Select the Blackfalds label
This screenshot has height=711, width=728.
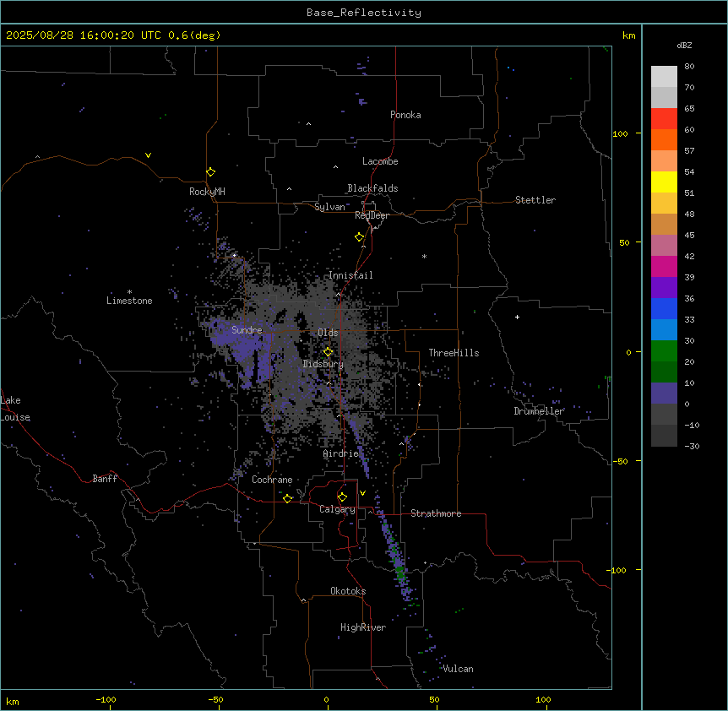[372, 188]
